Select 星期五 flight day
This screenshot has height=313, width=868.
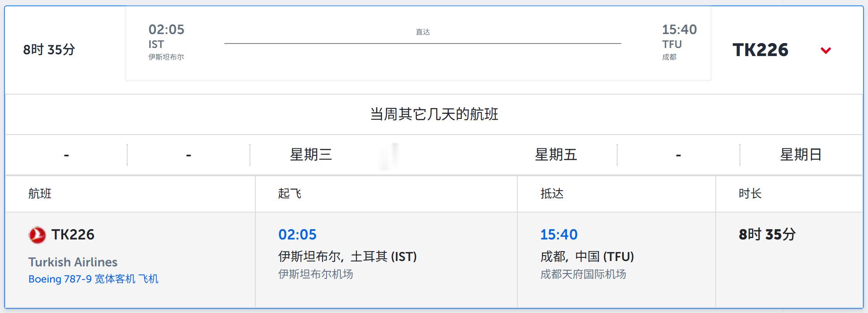coord(556,155)
